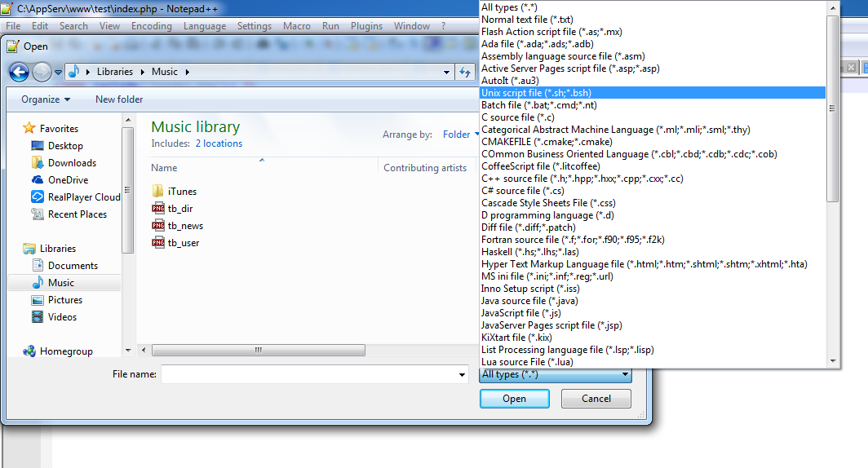Select Libraries in the breadcrumb path

pyautogui.click(x=114, y=72)
